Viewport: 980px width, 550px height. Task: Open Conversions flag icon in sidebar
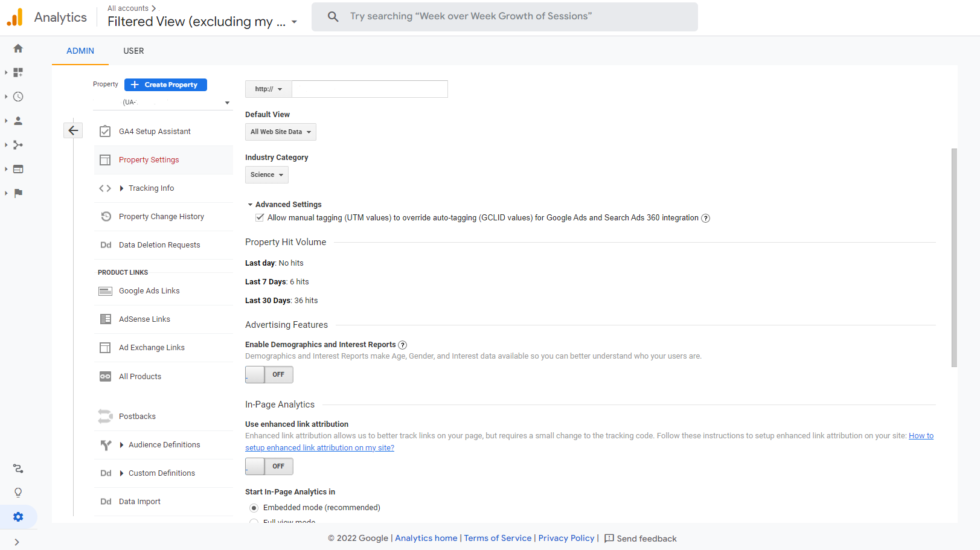[x=18, y=193]
